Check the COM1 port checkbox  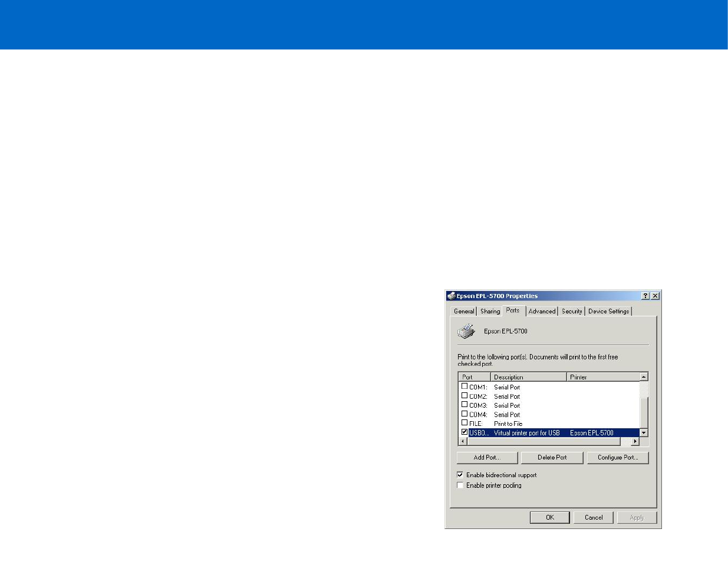pyautogui.click(x=465, y=386)
